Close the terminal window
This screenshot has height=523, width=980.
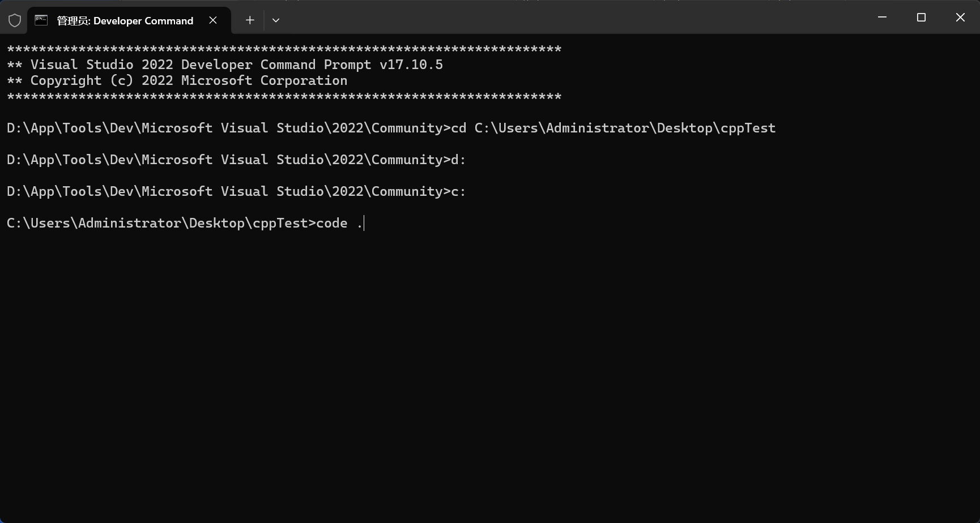tap(960, 18)
